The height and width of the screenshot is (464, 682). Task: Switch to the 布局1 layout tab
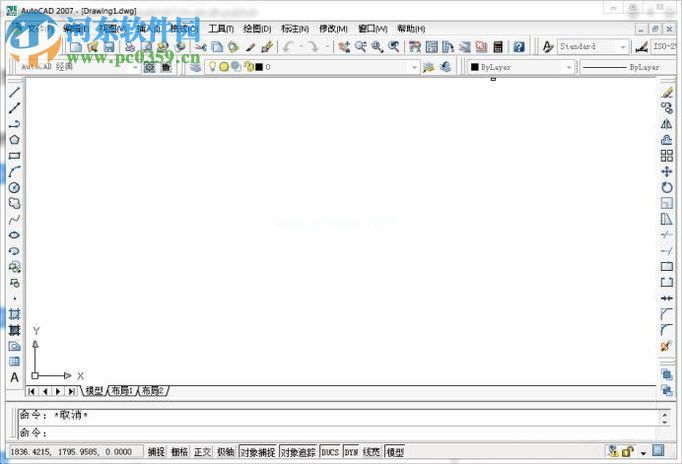tap(122, 390)
